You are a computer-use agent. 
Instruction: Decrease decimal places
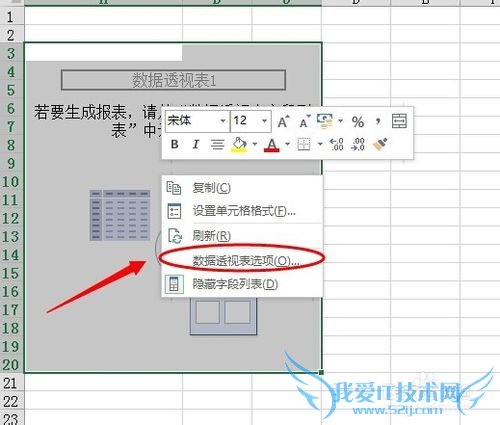coord(358,144)
